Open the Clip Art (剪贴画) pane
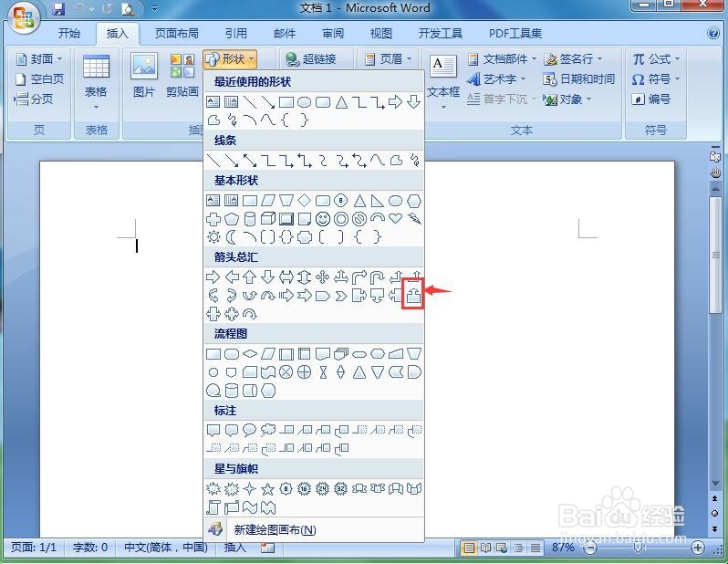728x564 pixels. coord(182,76)
